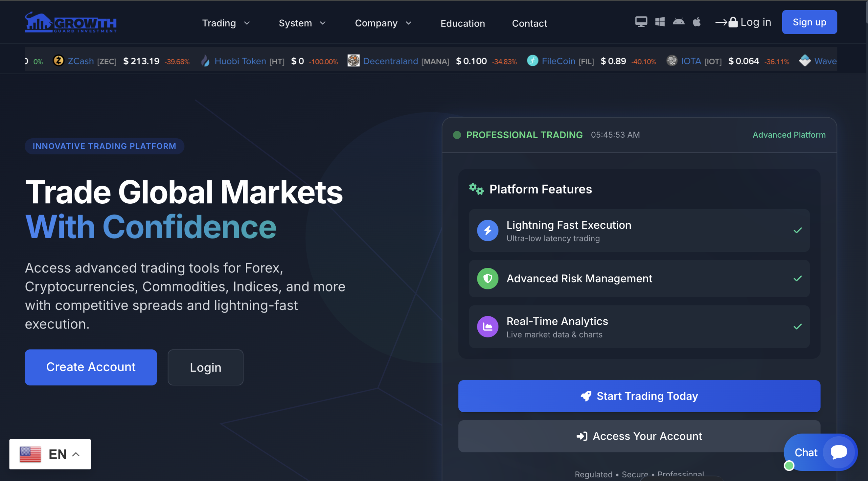The height and width of the screenshot is (481, 868).
Task: Click the purple analytics chart icon
Action: tap(488, 327)
